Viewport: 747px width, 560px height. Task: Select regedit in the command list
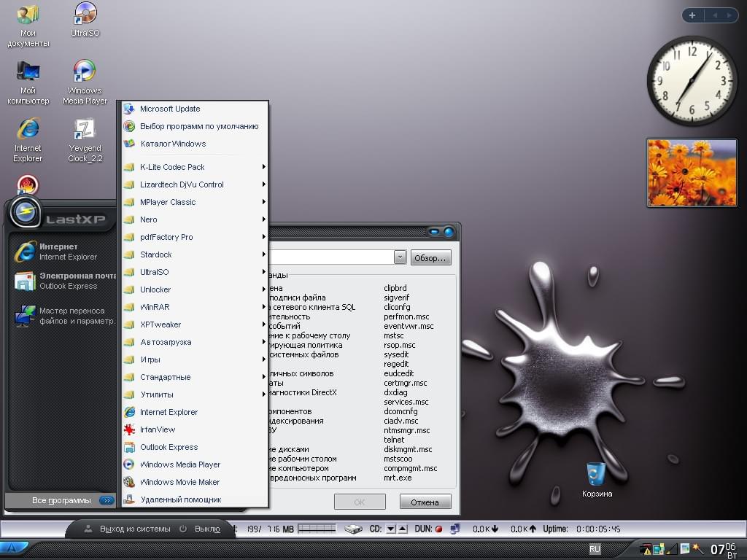tap(396, 365)
